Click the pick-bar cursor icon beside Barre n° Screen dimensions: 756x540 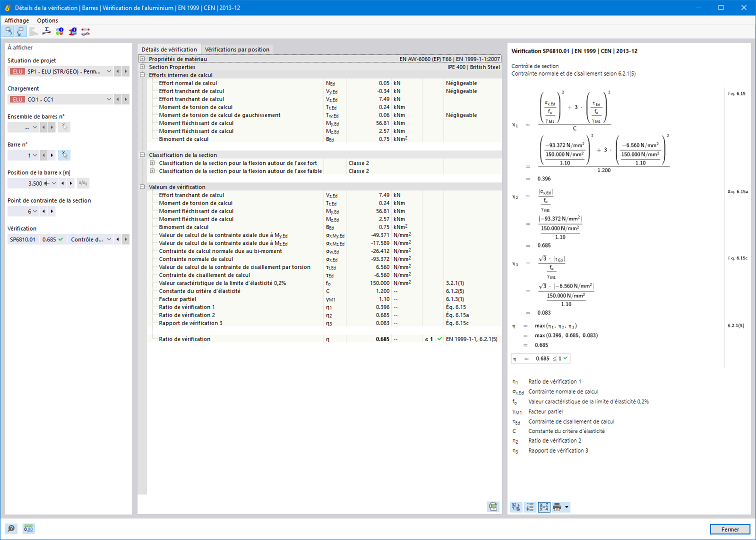pos(64,155)
